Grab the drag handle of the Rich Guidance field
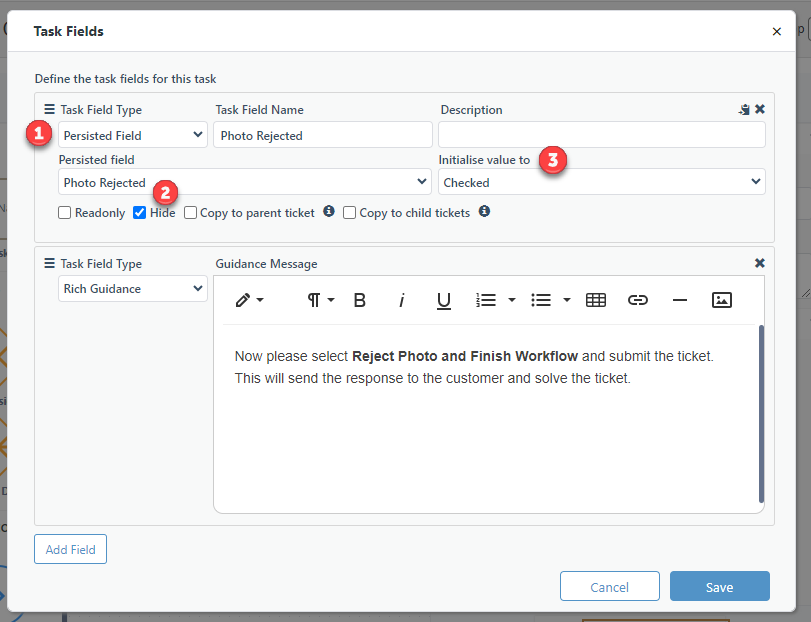This screenshot has height=622, width=811. [49, 263]
